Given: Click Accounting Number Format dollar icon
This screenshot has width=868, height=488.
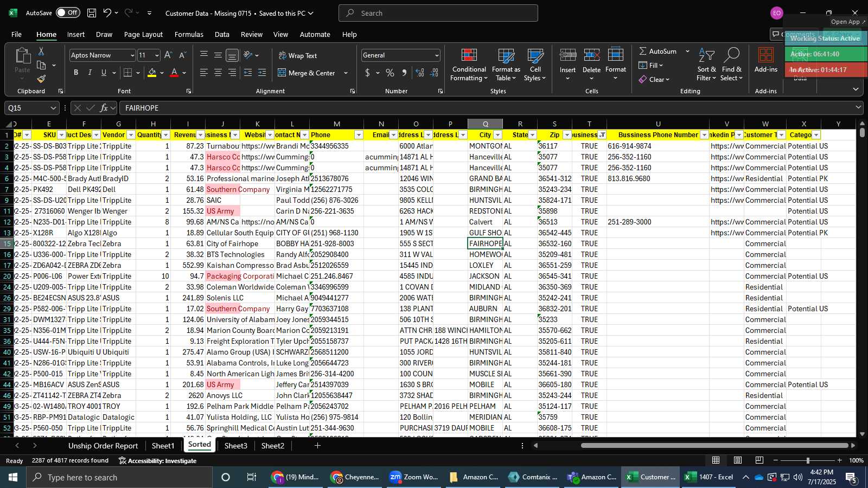Looking at the screenshot, I should coord(368,73).
